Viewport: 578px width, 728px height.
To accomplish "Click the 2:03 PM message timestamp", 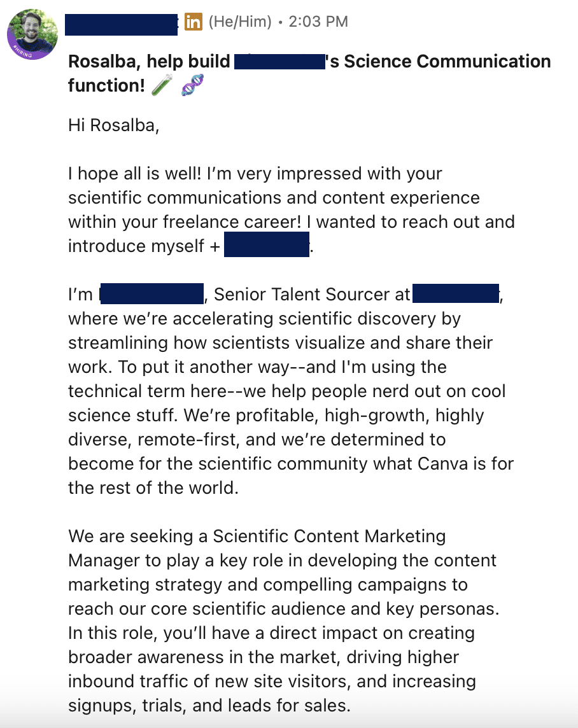I will pyautogui.click(x=318, y=22).
